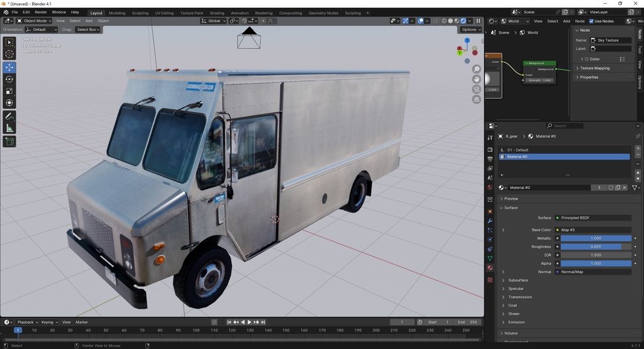644x349 pixels.
Task: Expand the Subsurface section
Action: 518,280
